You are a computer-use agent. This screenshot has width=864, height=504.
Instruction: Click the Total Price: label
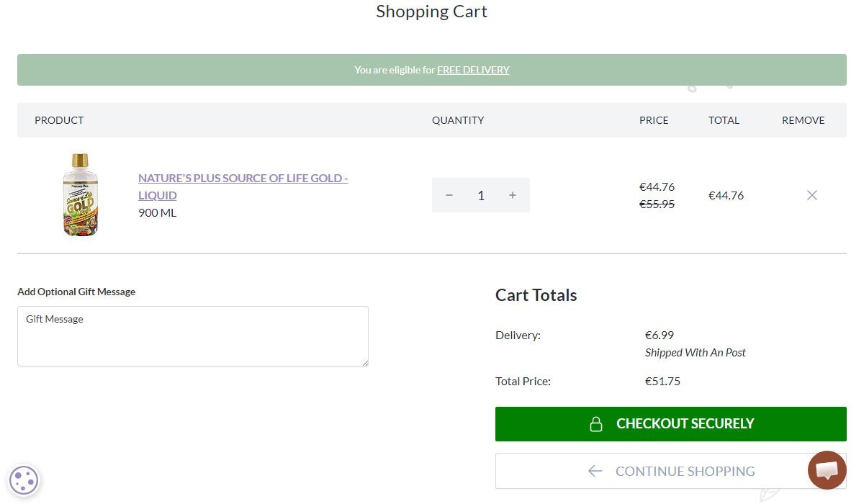click(x=523, y=381)
